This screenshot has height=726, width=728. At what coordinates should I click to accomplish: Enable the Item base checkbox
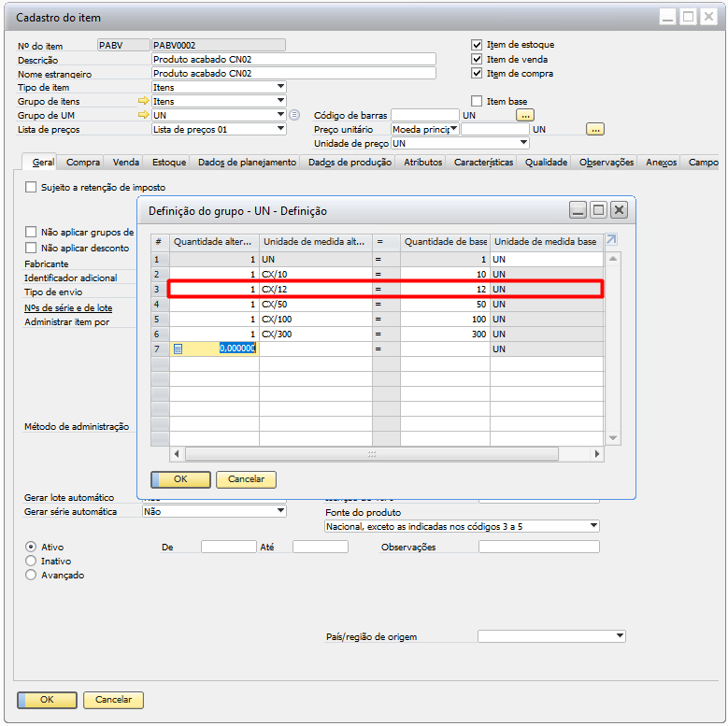tap(478, 101)
